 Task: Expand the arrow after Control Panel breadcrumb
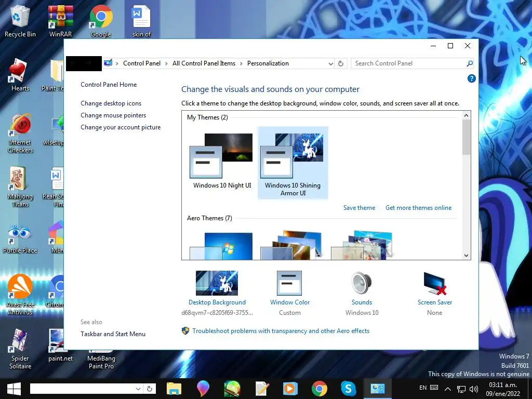tap(166, 63)
